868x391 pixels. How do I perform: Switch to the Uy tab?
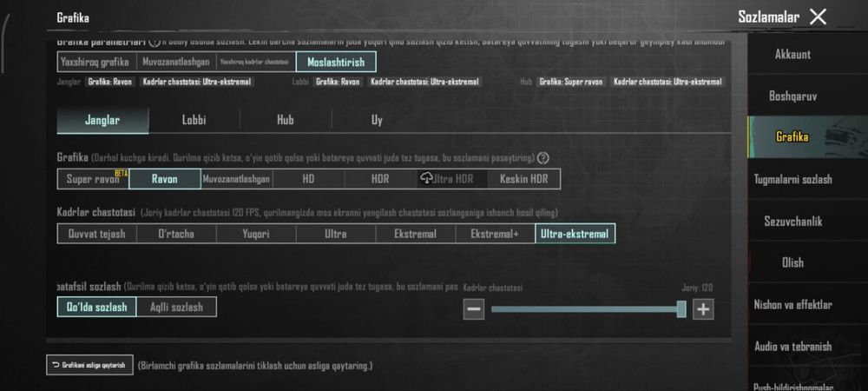tap(377, 120)
